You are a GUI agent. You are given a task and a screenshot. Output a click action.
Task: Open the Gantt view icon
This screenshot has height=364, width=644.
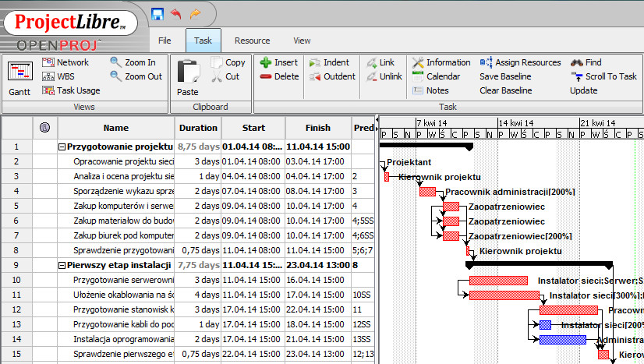click(19, 72)
